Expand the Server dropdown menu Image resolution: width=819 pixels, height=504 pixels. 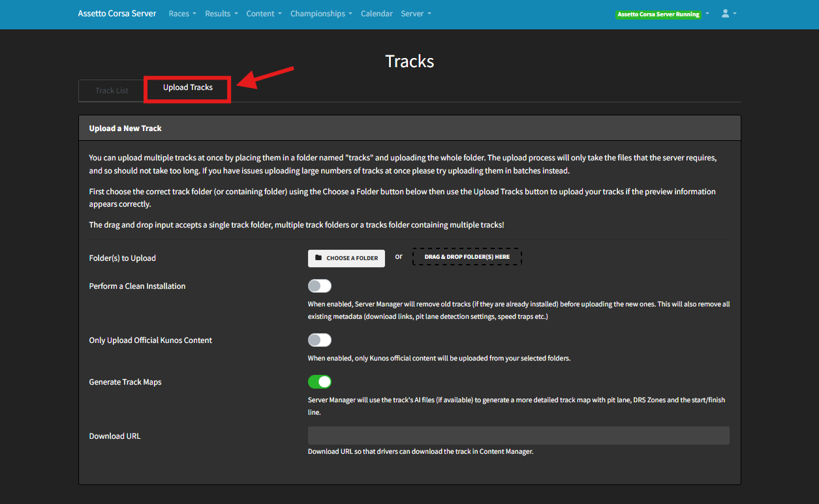[416, 13]
